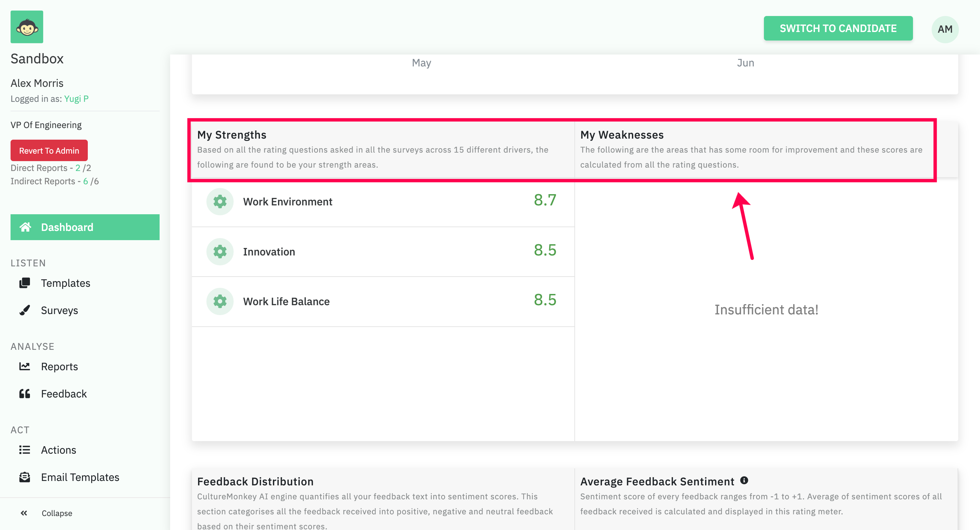
Task: Open the Dashboard menu item
Action: click(x=85, y=227)
